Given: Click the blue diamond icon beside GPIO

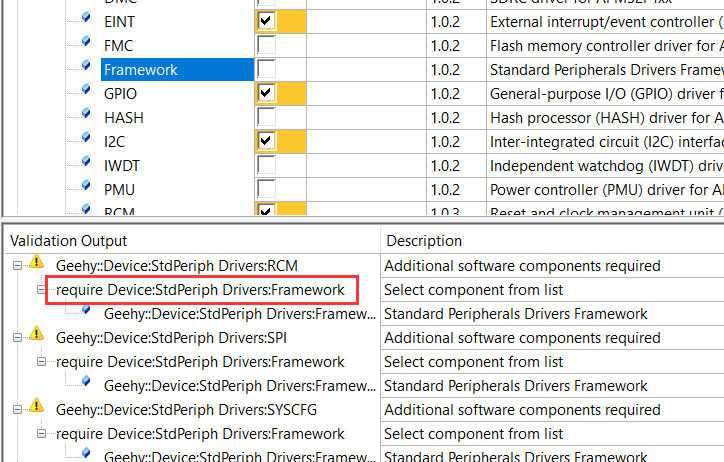Looking at the screenshot, I should coord(86,90).
